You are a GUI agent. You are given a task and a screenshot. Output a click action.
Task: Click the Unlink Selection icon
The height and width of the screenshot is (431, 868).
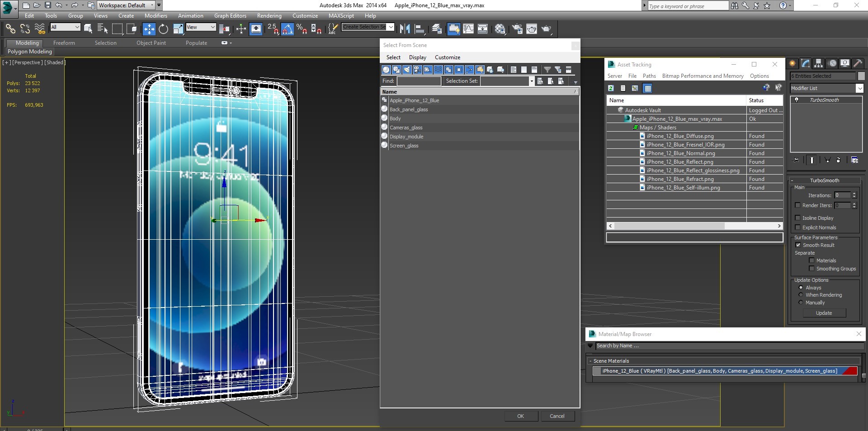click(x=25, y=29)
